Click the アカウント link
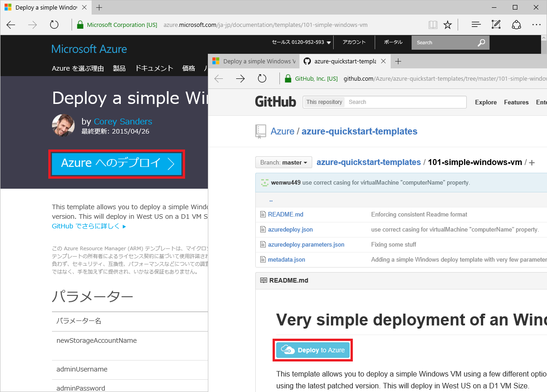This screenshot has width=547, height=392. pos(354,42)
